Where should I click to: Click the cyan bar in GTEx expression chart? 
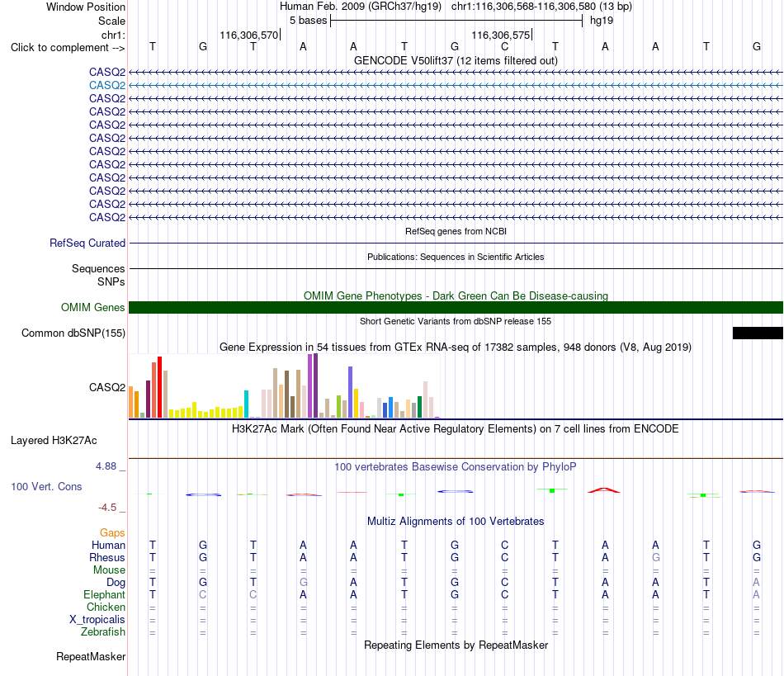[x=246, y=404]
